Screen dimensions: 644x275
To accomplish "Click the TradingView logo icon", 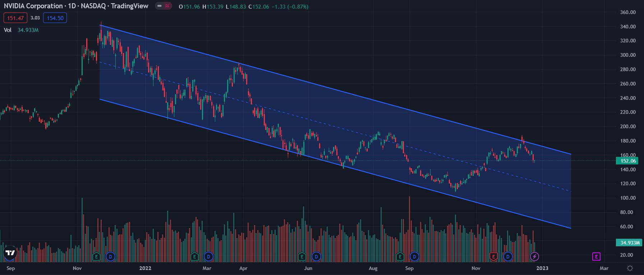I will click(x=10, y=253).
